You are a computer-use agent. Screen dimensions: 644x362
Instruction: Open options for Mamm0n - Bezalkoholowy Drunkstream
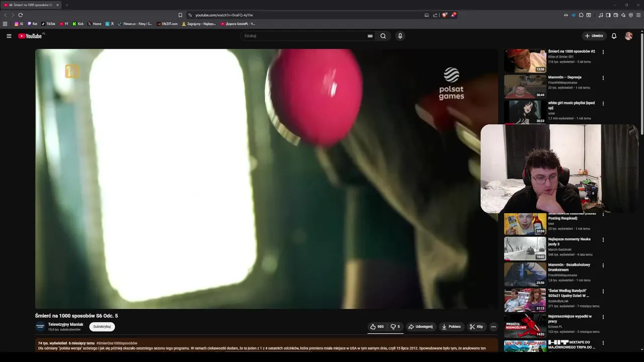pyautogui.click(x=603, y=265)
